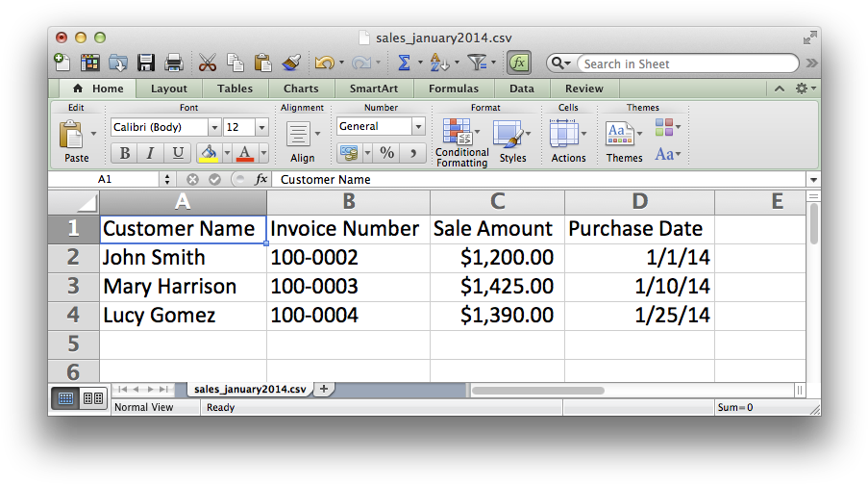
Task: Apply currency number format icon
Action: tap(349, 153)
